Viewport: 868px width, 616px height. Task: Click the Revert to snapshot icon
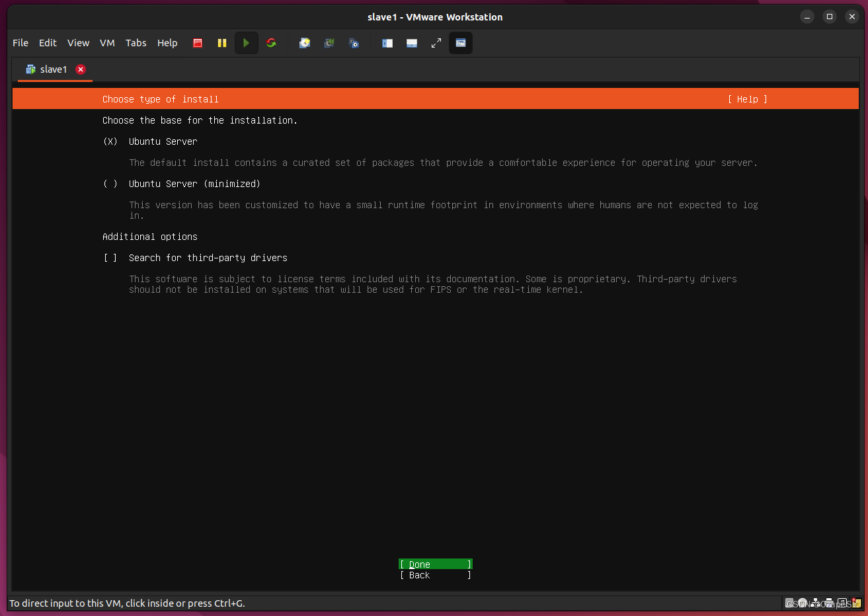coord(329,43)
